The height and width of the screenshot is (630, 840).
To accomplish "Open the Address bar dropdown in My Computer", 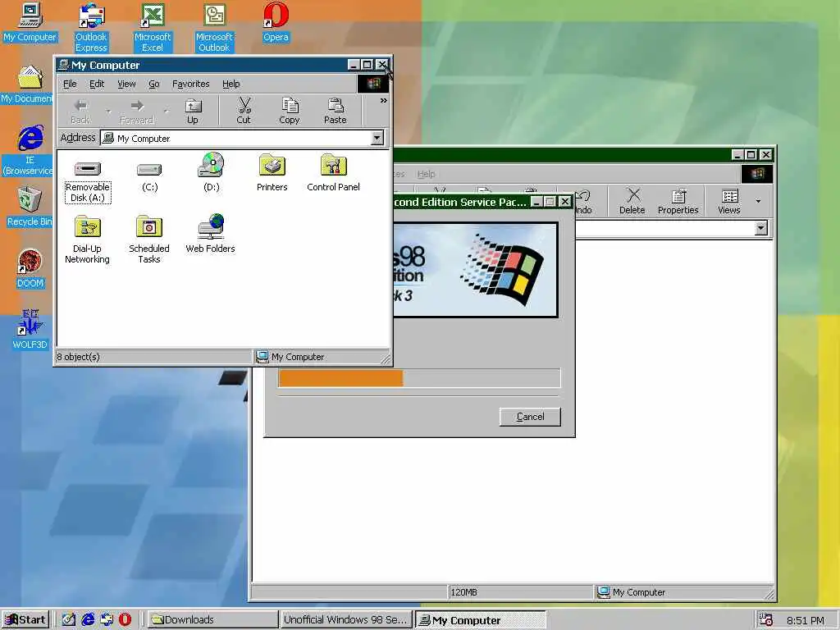I will [x=377, y=138].
